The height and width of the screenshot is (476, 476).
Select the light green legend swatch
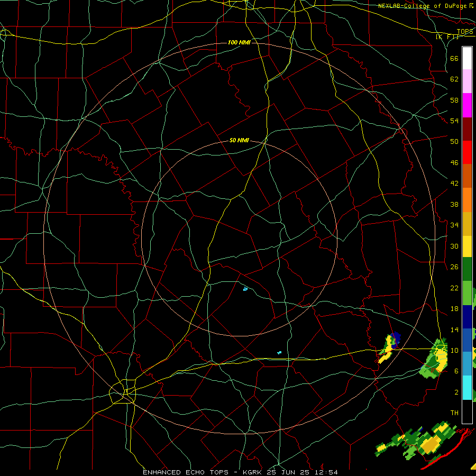point(467,293)
